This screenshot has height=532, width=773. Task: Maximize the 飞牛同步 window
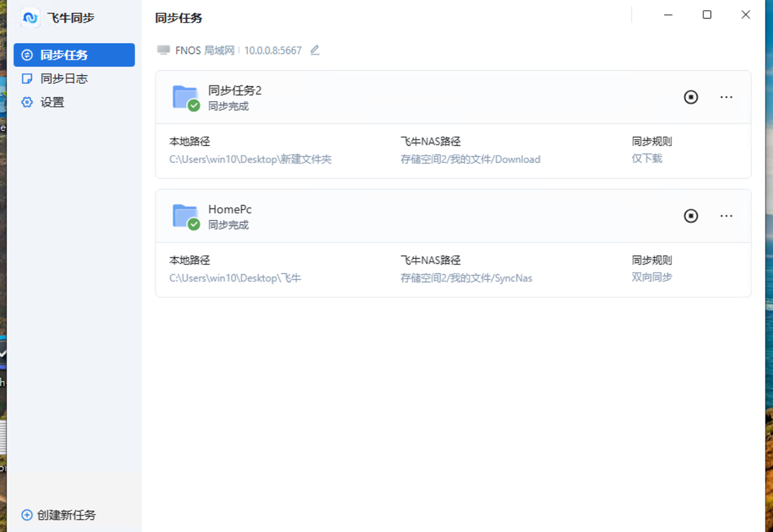pyautogui.click(x=707, y=15)
